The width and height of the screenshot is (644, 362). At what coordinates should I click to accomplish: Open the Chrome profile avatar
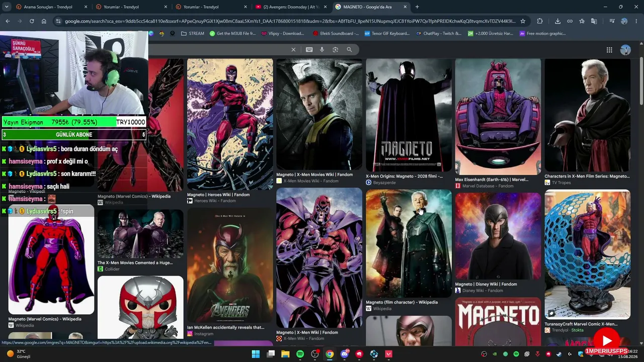tap(624, 21)
